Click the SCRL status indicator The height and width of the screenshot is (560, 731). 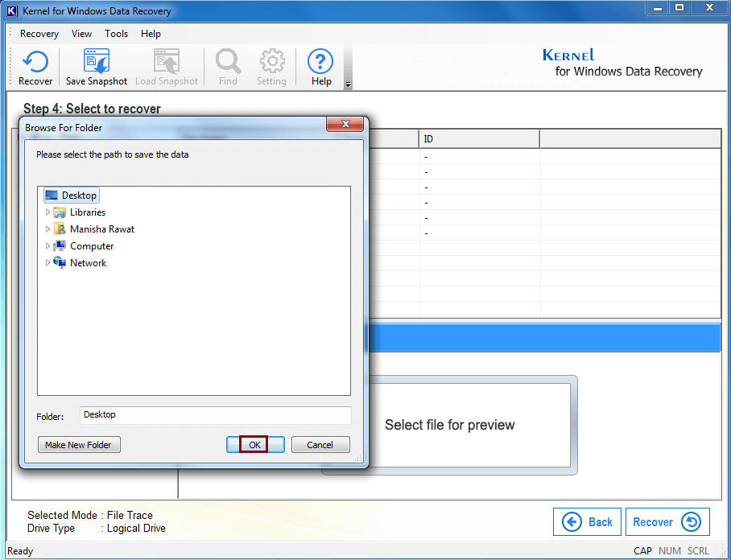click(698, 551)
